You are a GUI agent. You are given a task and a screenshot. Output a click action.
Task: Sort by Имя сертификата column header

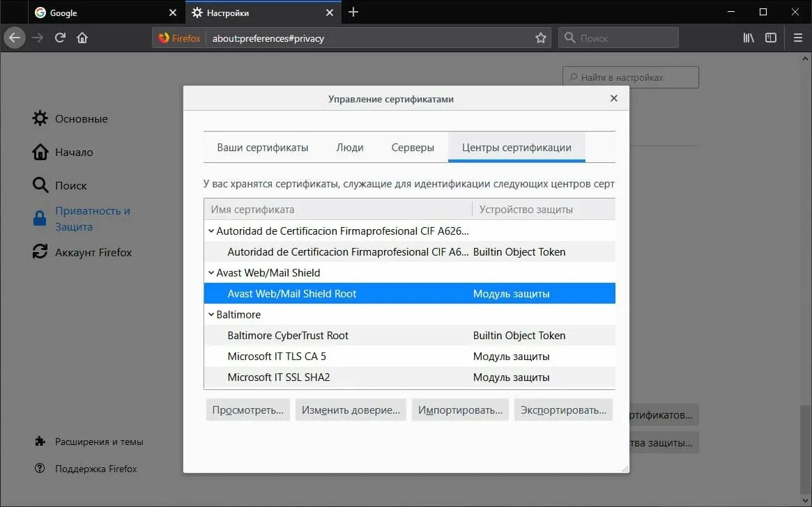point(337,209)
